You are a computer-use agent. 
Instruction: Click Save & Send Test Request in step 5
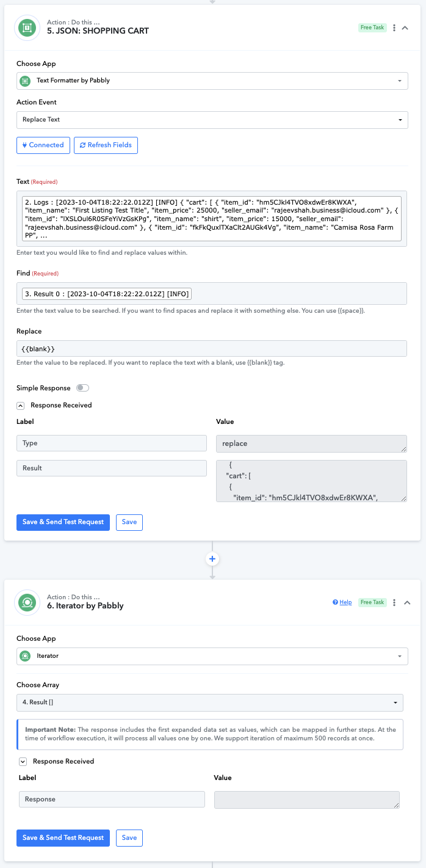(63, 522)
